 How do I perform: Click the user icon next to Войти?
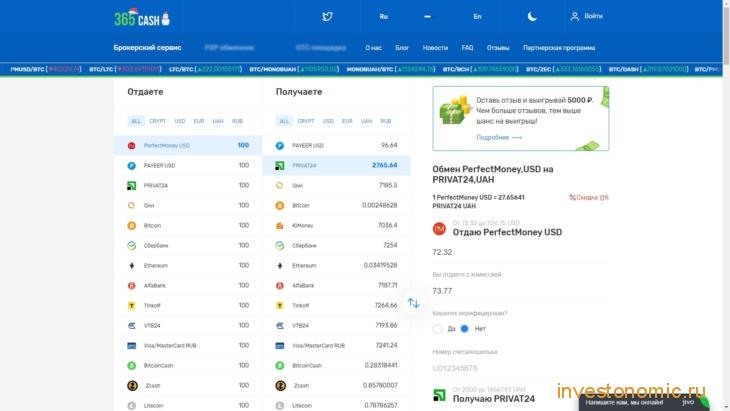coord(575,17)
